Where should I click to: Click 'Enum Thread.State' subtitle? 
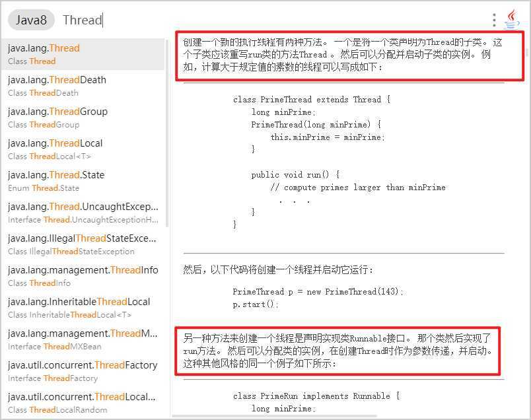pyautogui.click(x=44, y=188)
